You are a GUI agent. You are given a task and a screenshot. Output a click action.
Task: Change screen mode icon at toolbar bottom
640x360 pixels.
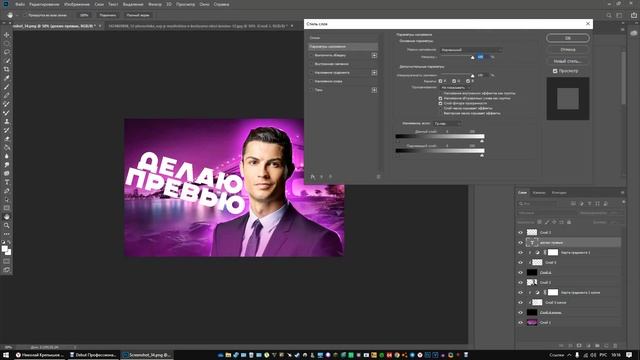tap(7, 270)
